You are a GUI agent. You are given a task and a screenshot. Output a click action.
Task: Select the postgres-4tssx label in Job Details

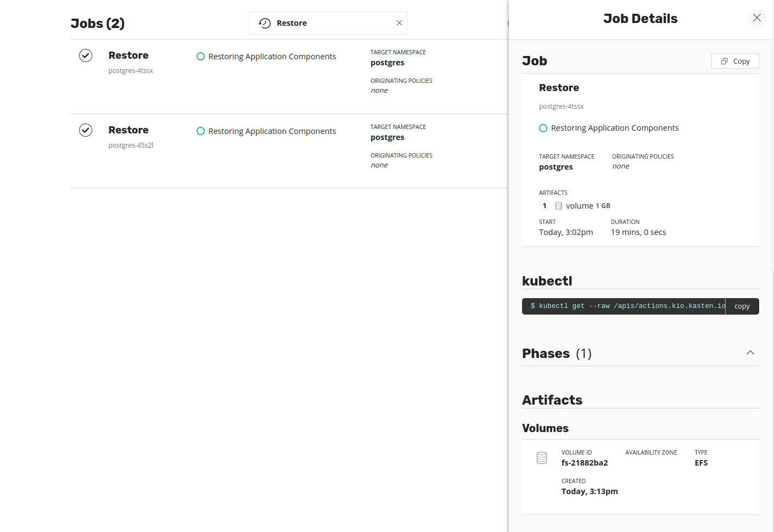[561, 106]
